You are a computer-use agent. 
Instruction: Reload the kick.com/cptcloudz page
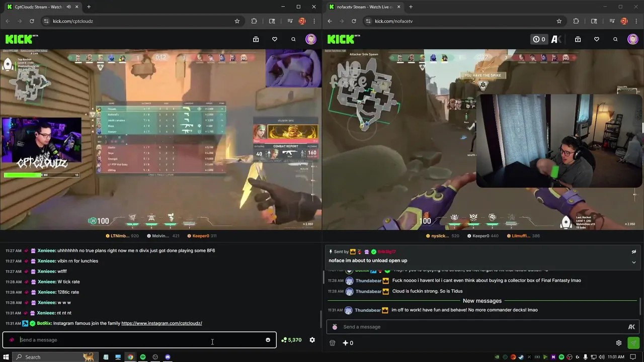pyautogui.click(x=32, y=21)
